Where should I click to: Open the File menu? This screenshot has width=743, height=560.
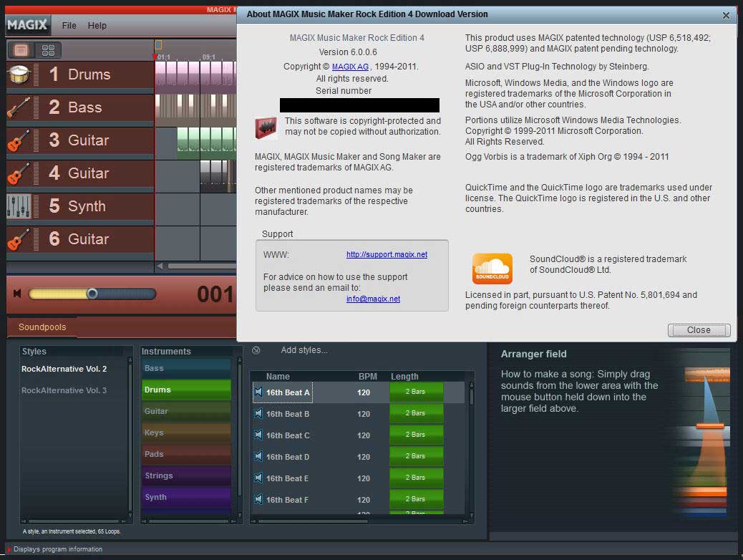(x=69, y=26)
